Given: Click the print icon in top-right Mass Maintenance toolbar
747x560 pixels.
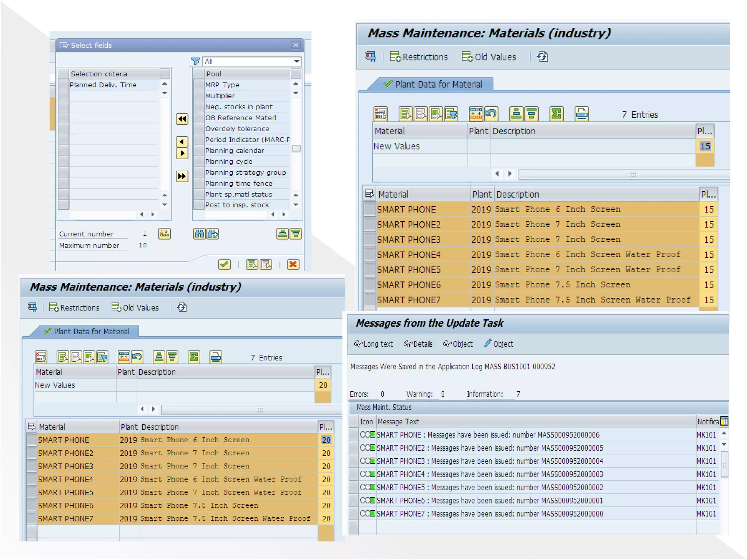Looking at the screenshot, I should tap(581, 114).
